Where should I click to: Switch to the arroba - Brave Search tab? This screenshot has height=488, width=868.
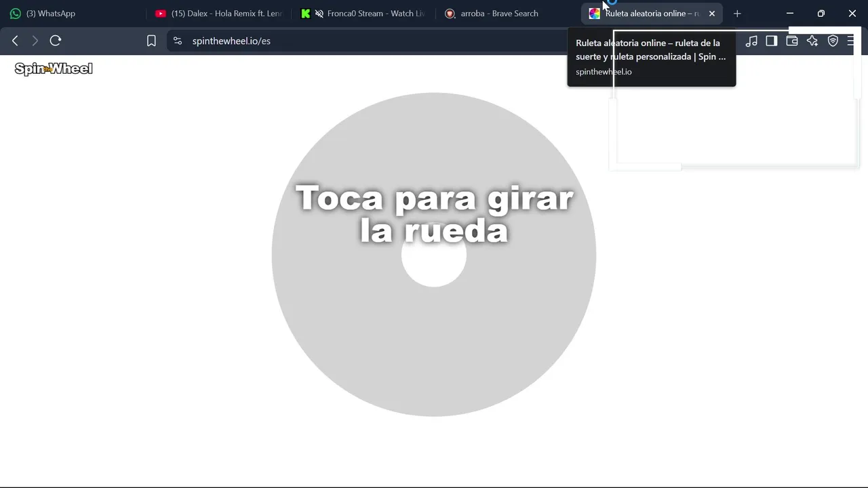[509, 14]
